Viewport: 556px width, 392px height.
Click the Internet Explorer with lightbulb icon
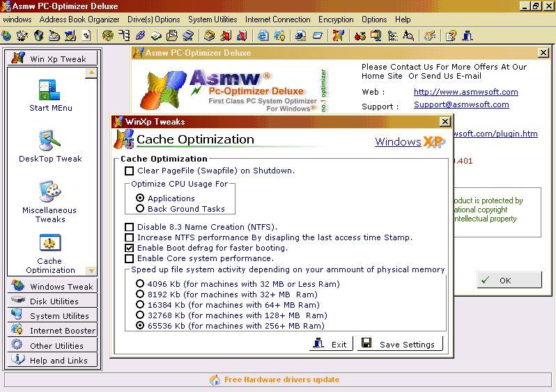279,36
